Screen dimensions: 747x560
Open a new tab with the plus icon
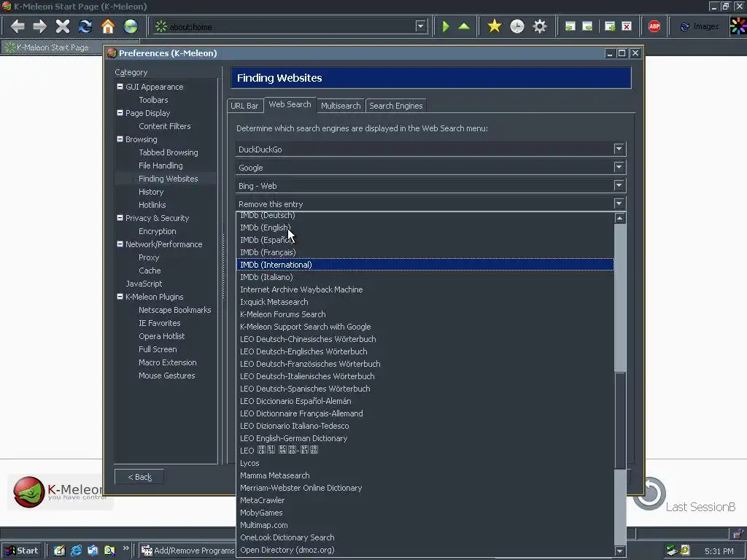pyautogui.click(x=610, y=27)
